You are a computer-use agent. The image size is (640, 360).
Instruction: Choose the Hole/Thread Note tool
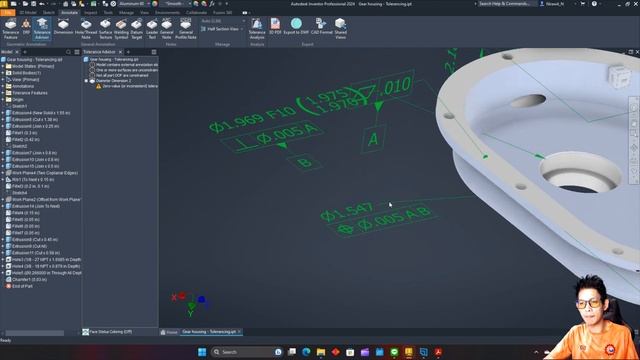(x=86, y=29)
